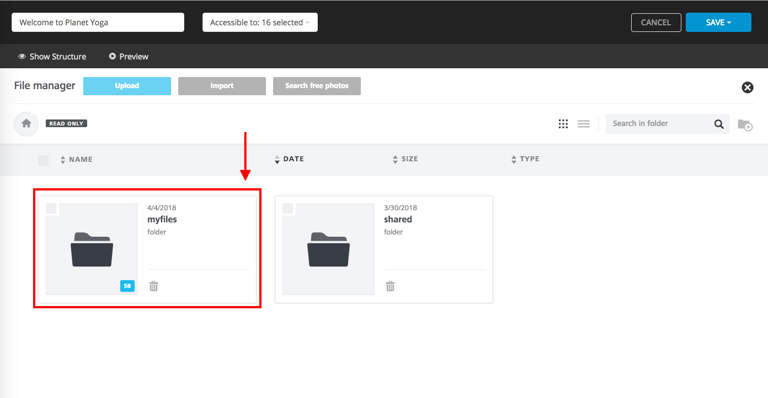The height and width of the screenshot is (398, 768).
Task: Switch to list view layout
Action: point(583,124)
